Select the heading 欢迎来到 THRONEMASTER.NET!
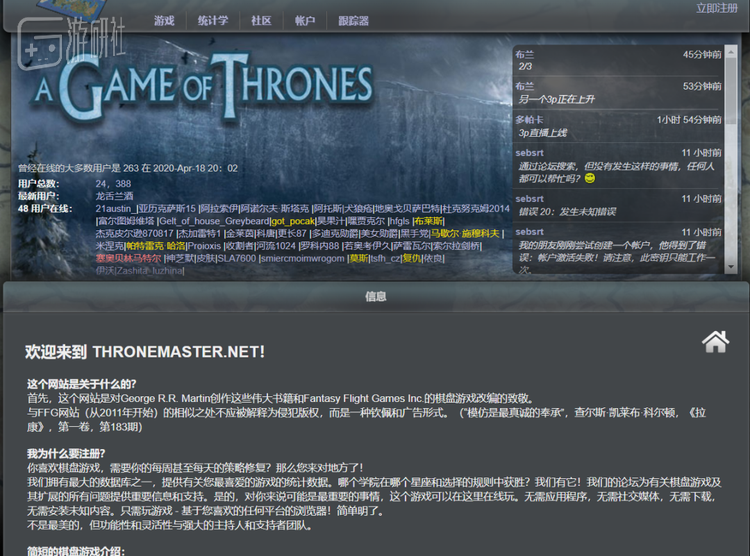 click(x=145, y=352)
